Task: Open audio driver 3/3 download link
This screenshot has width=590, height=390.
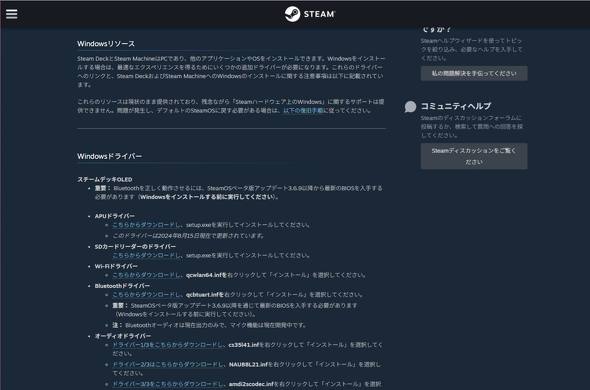Action: click(167, 384)
